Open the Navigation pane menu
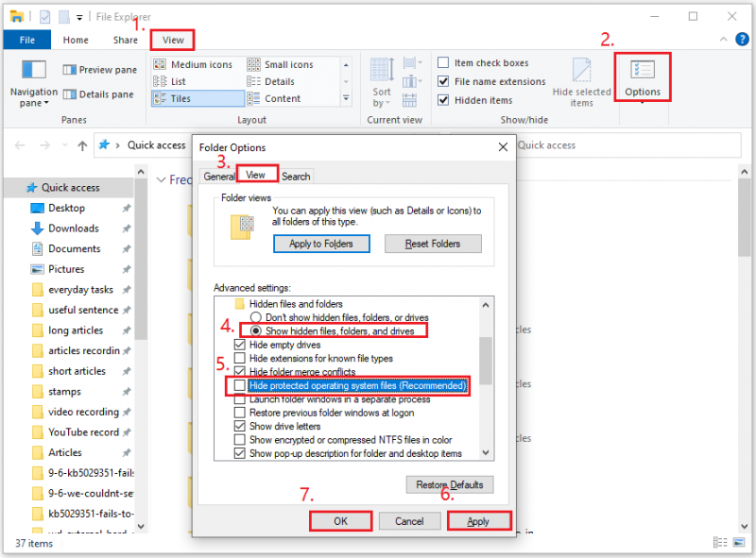756x558 pixels. pyautogui.click(x=33, y=82)
